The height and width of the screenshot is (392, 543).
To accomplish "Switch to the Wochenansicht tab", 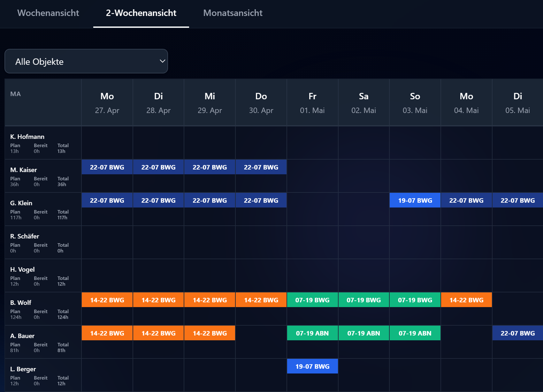I will (x=48, y=13).
